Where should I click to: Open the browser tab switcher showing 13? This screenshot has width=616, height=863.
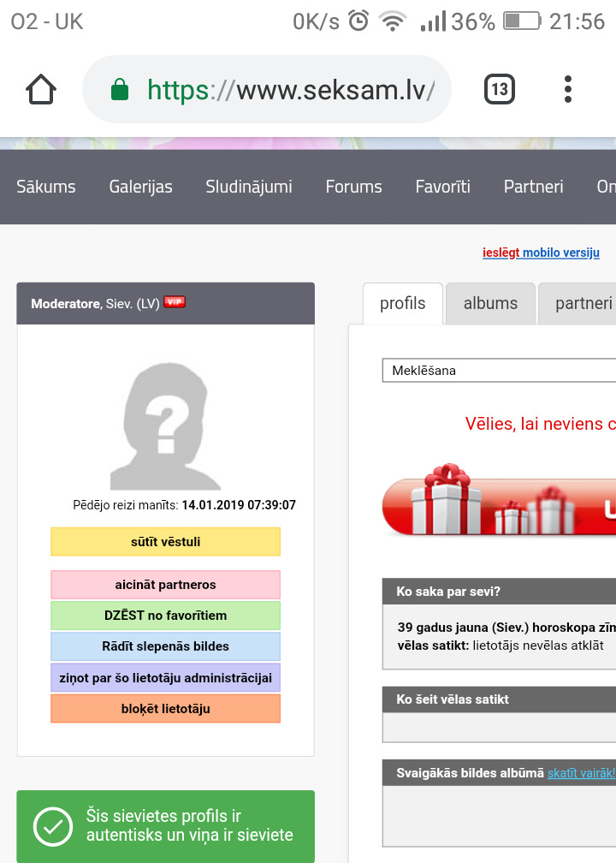[x=500, y=89]
